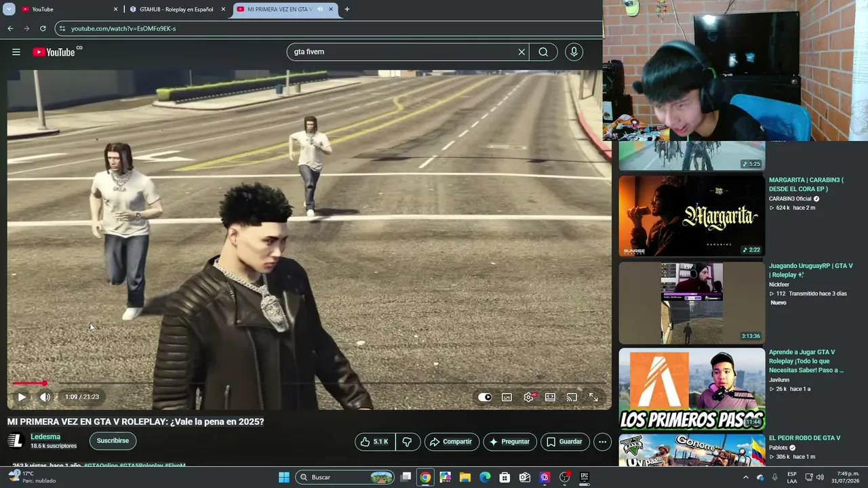This screenshot has width=868, height=488.
Task: Launch Microsoft Edge from the taskbar
Action: (485, 477)
